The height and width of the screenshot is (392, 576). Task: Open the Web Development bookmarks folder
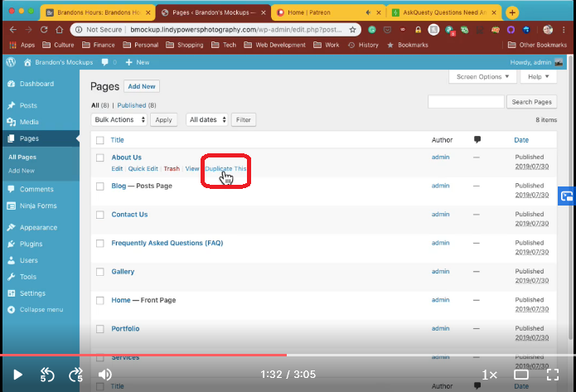click(275, 45)
